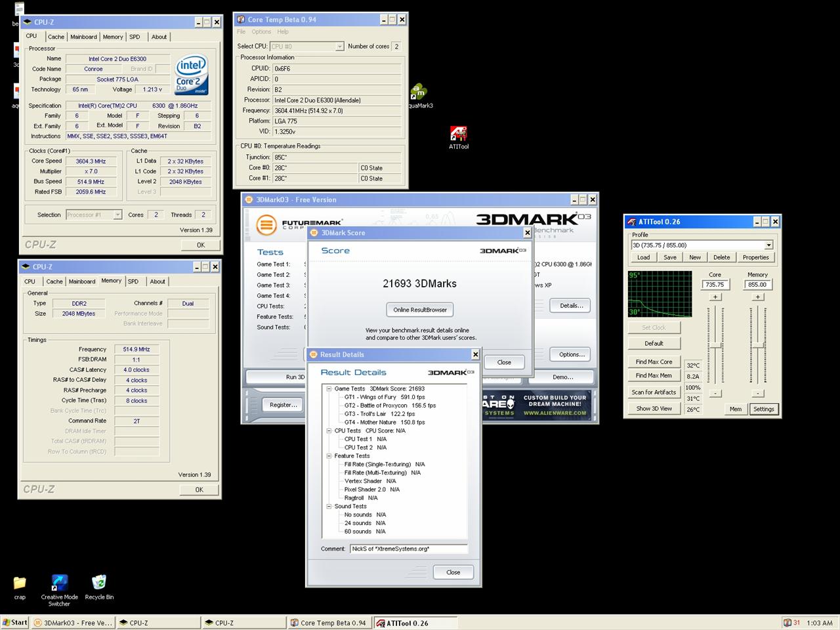840x630 pixels.
Task: Click the CPU-Z memory window title icon
Action: click(26, 266)
